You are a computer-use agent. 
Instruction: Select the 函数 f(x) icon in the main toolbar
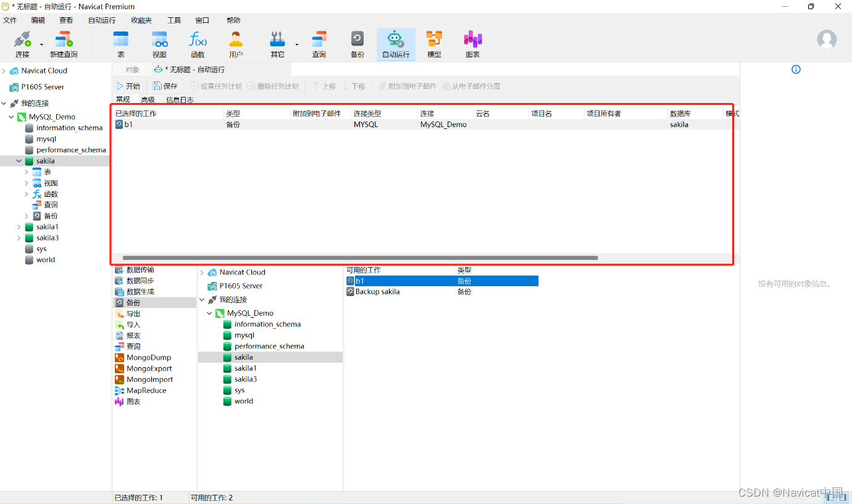pyautogui.click(x=198, y=39)
